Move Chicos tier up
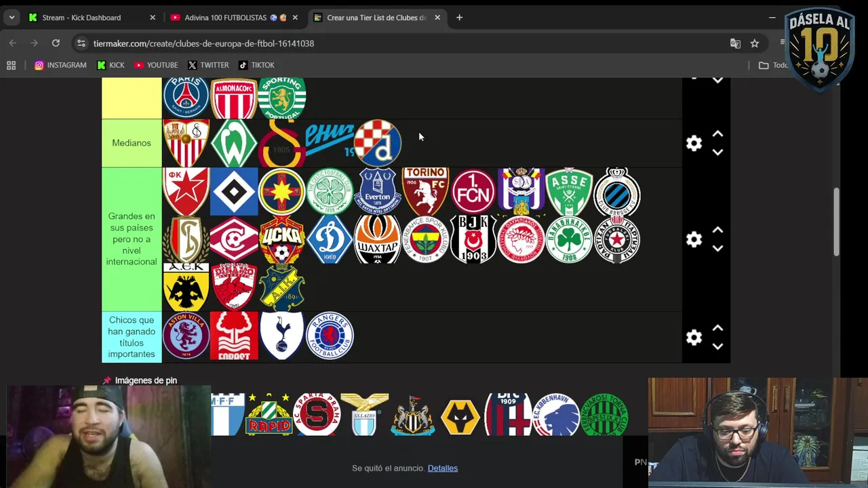The width and height of the screenshot is (868, 488). 717,328
